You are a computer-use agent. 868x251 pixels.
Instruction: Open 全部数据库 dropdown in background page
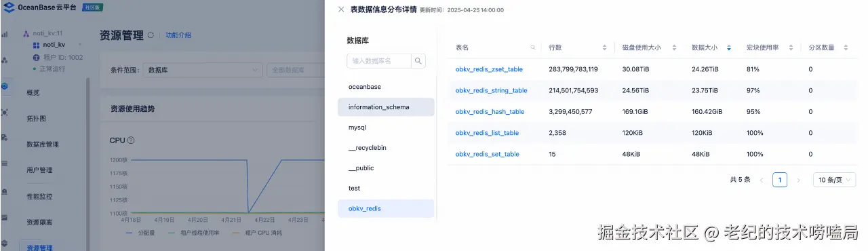click(295, 70)
